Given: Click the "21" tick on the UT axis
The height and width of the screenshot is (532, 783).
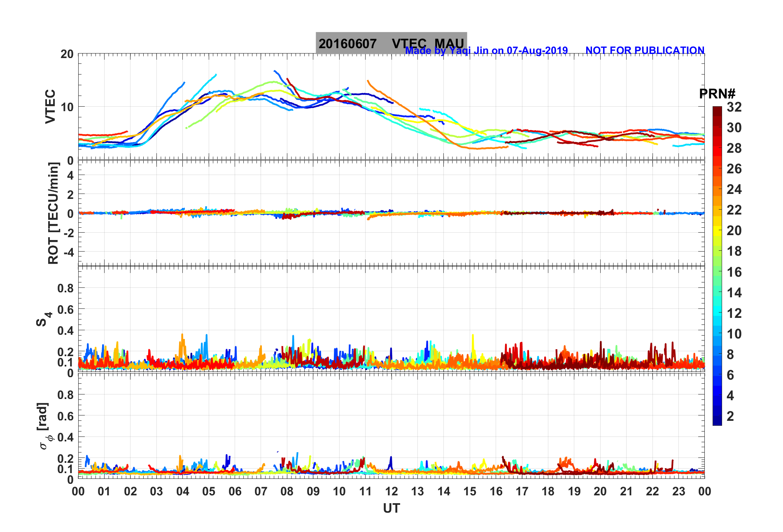Looking at the screenshot, I should 626,491.
